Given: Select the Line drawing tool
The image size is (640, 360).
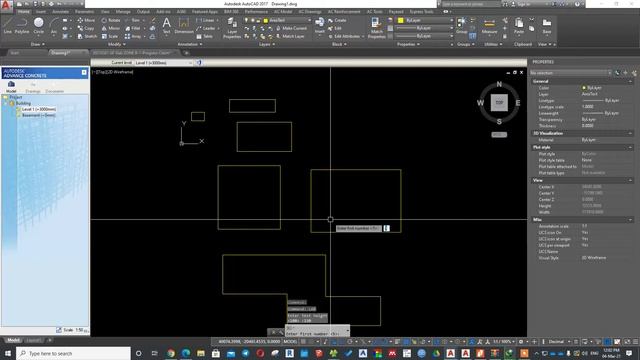Looking at the screenshot, I should 7,26.
